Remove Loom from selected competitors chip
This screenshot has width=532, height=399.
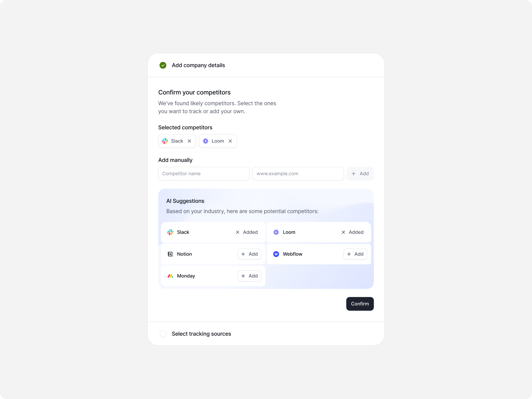[x=230, y=141]
